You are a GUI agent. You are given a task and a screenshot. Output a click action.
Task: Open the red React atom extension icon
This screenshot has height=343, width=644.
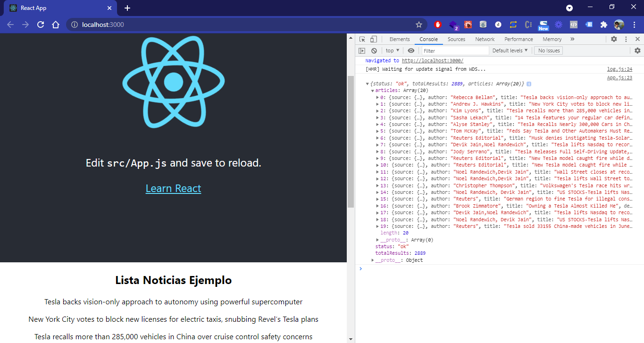[x=468, y=25]
